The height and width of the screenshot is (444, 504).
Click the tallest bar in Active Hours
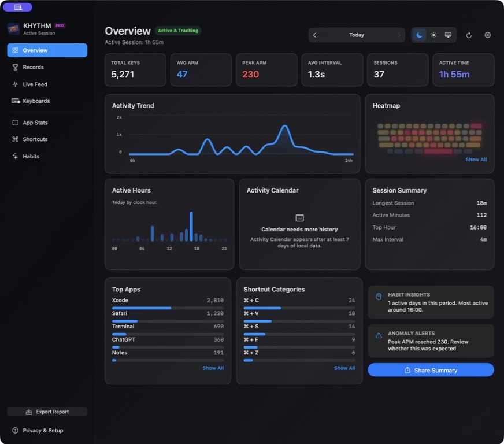click(191, 227)
